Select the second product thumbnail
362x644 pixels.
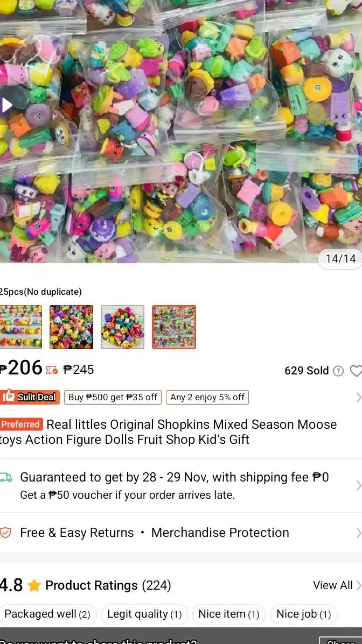click(72, 327)
